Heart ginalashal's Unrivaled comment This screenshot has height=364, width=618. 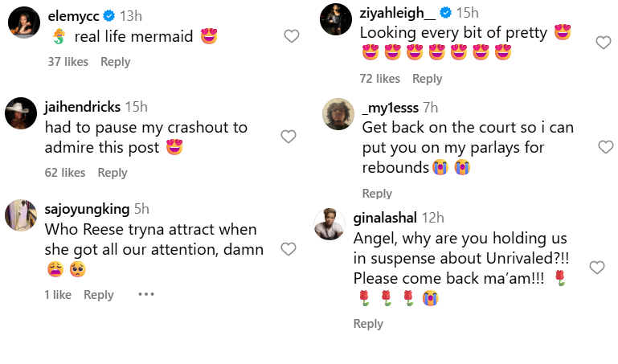pyautogui.click(x=597, y=268)
